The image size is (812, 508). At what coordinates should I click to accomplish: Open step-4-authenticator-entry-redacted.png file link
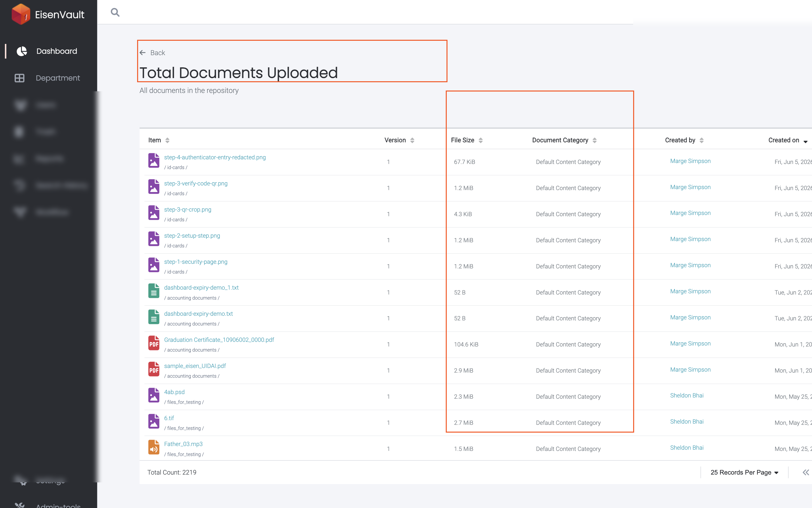tap(215, 157)
